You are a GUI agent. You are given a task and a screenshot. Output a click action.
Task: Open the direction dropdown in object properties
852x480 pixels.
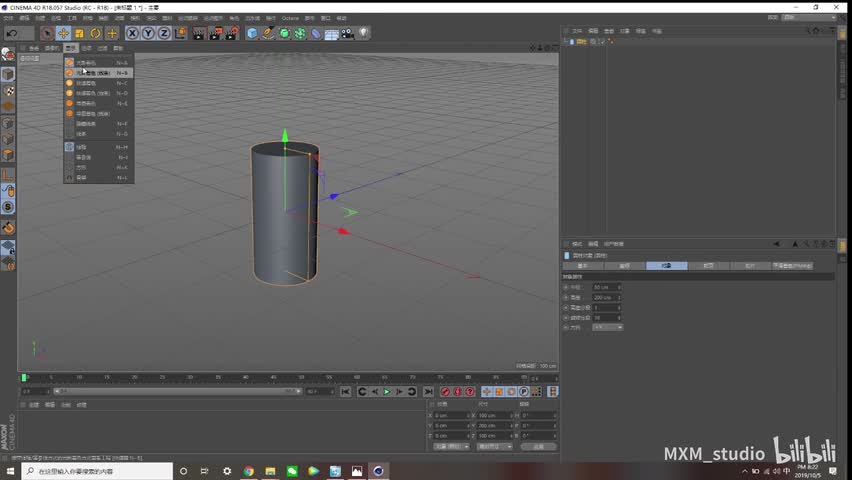click(x=608, y=327)
